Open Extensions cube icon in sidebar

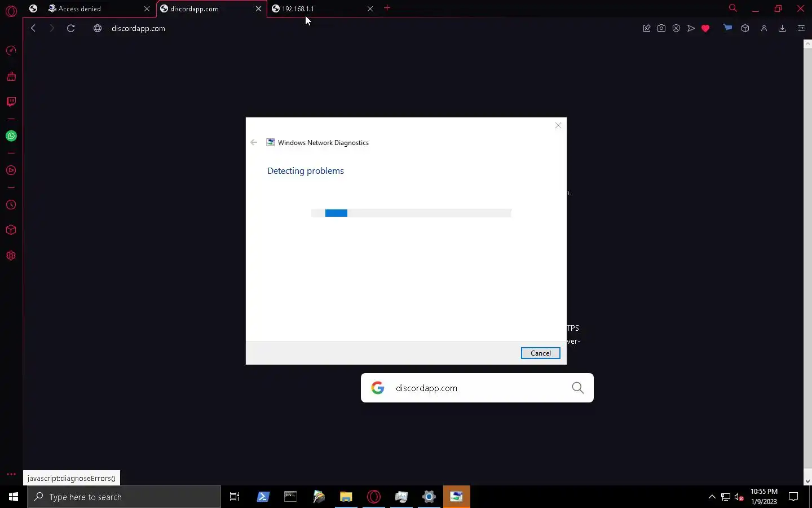pyautogui.click(x=11, y=230)
